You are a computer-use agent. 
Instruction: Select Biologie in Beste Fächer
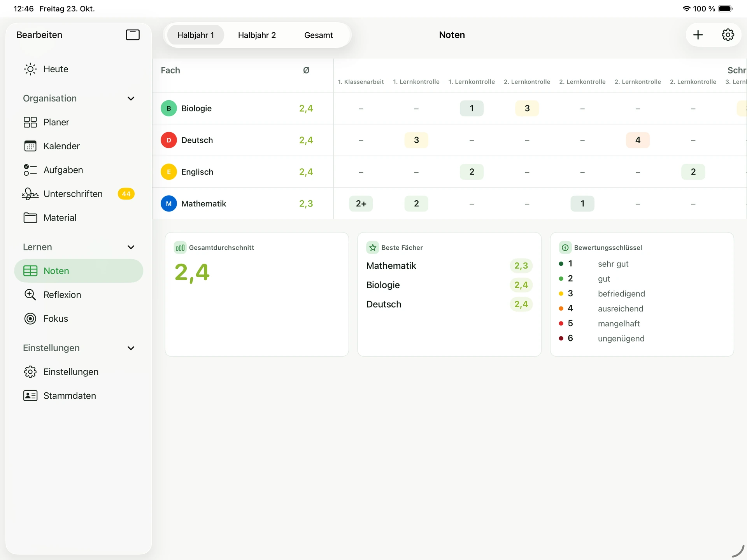pos(383,285)
